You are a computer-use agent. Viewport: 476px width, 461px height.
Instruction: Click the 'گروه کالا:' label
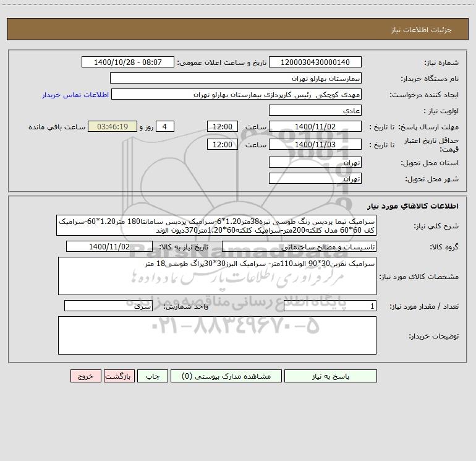[444, 248]
